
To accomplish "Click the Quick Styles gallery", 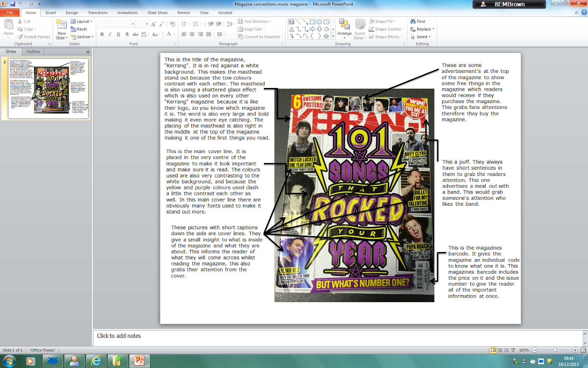I will [x=360, y=29].
